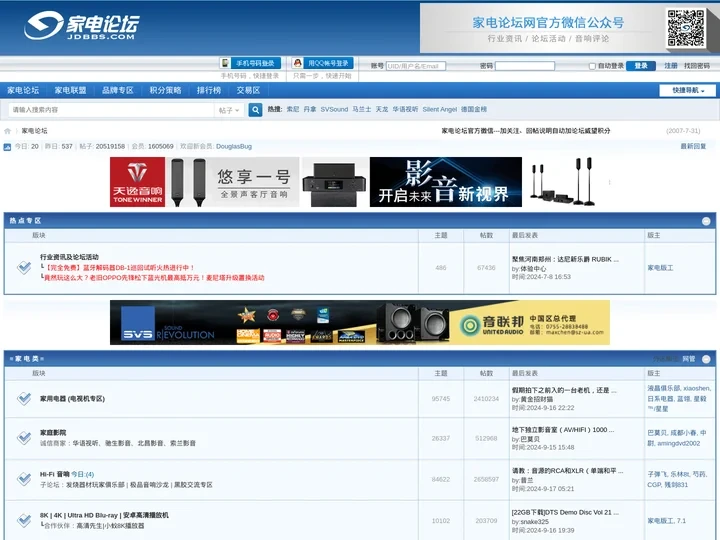This screenshot has height=540, width=720.
Task: Click forum icon for Hi-Fi 音响
Action: [24, 479]
